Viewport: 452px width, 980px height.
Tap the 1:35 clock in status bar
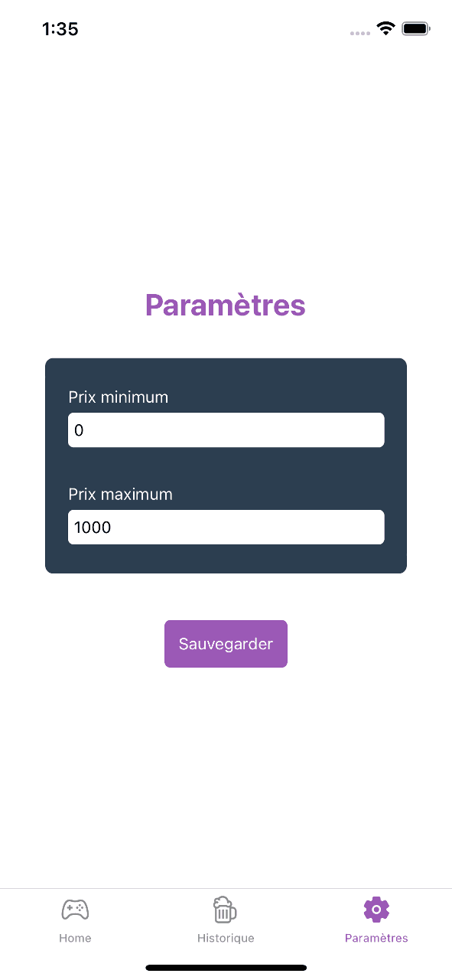(x=60, y=29)
